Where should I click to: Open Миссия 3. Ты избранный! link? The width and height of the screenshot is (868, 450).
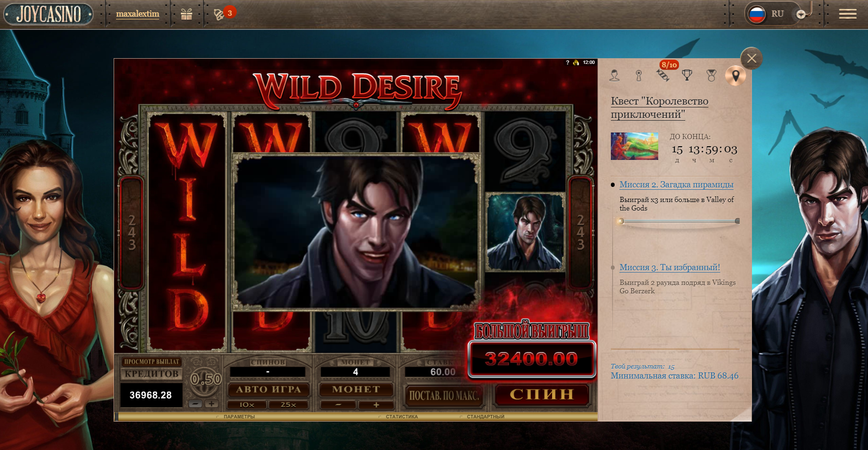pos(670,267)
